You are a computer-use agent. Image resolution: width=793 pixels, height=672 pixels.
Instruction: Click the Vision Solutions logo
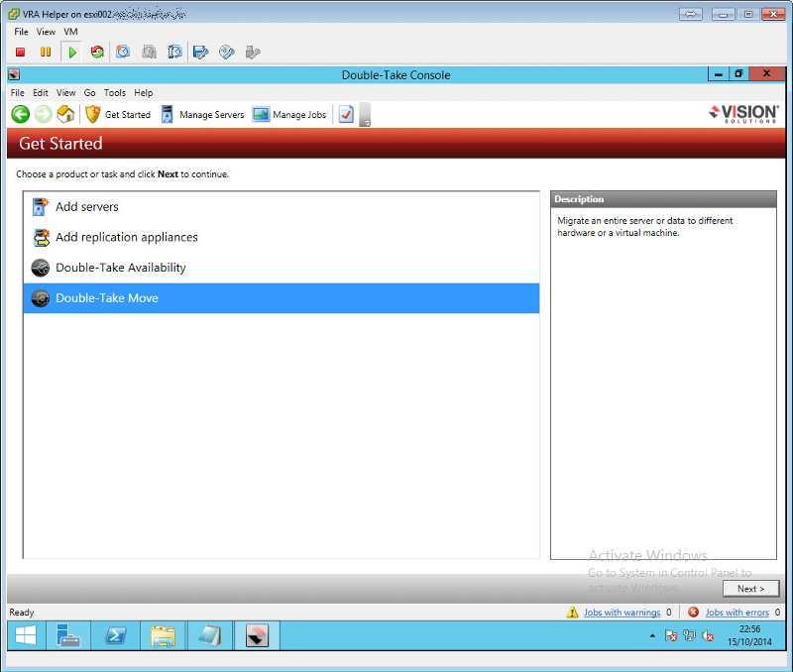click(x=743, y=114)
